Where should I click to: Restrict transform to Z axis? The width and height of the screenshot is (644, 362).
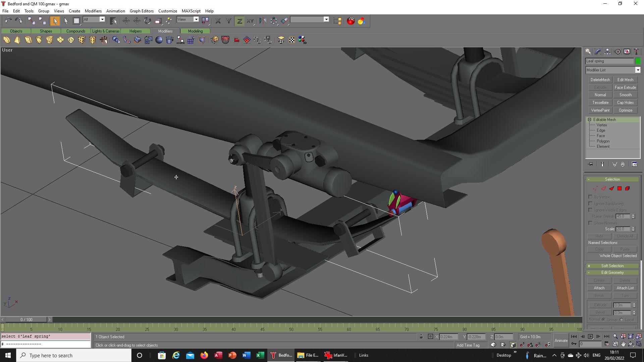coord(239,21)
